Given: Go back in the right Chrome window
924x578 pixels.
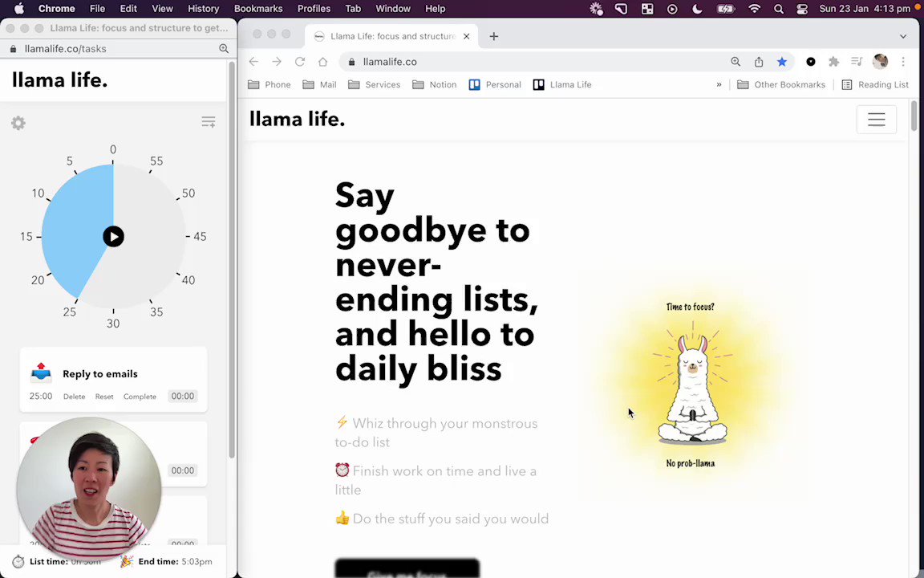Looking at the screenshot, I should 253,61.
